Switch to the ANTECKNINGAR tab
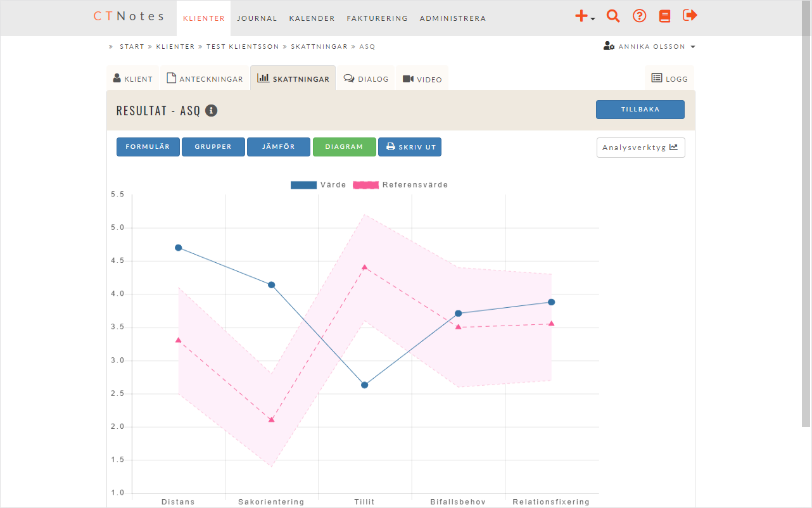This screenshot has height=508, width=812. click(205, 79)
